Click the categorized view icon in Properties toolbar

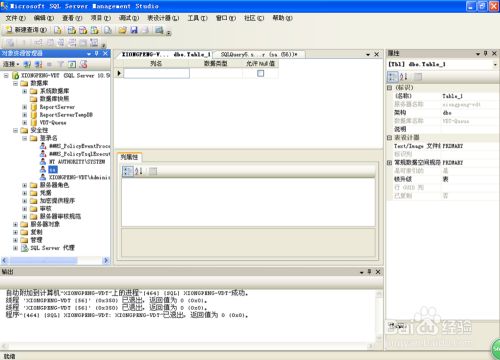(393, 77)
